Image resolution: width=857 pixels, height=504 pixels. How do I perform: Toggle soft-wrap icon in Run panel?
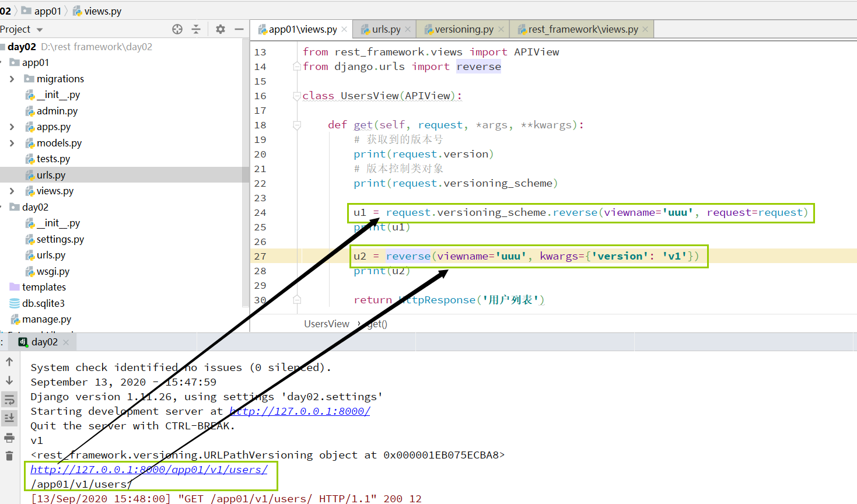[9, 400]
